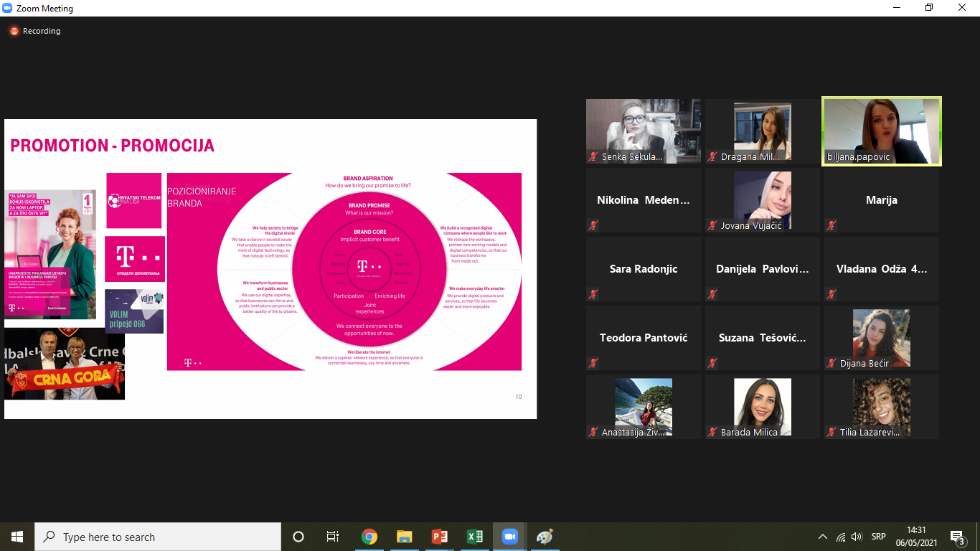Screen dimensions: 980x551
Task: Click the Vladana Odža participant tile
Action: [882, 269]
